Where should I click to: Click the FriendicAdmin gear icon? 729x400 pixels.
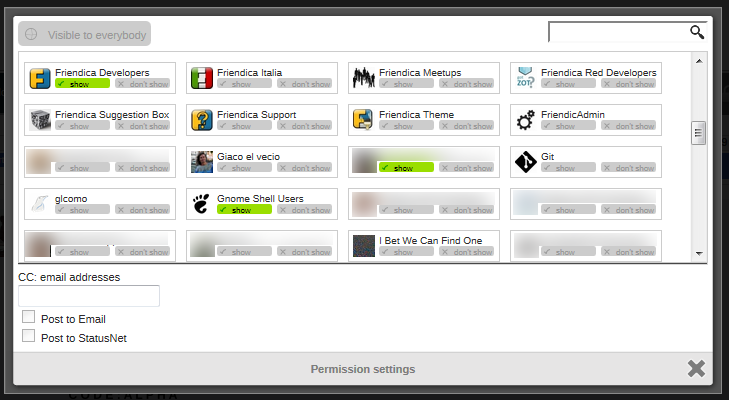pyautogui.click(x=526, y=120)
